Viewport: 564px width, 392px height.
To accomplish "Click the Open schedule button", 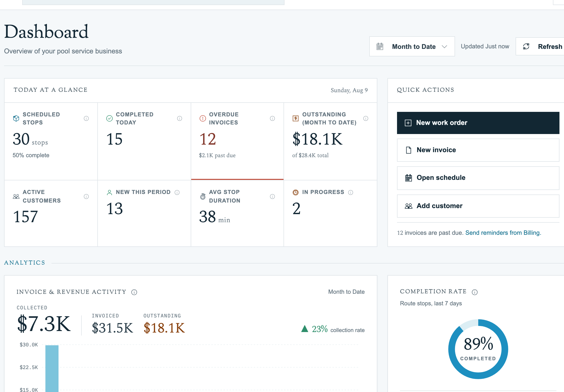I will pos(478,178).
